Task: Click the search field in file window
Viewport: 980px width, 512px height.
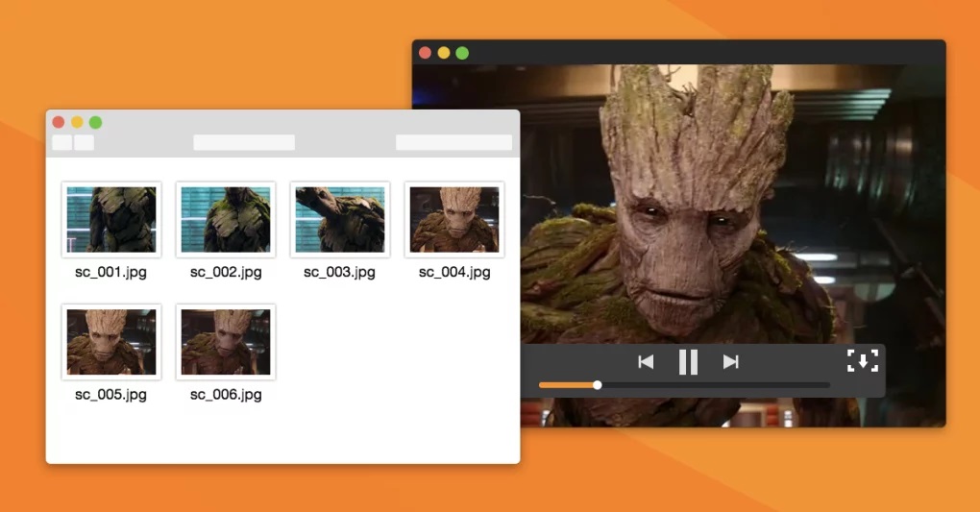Action: coord(453,142)
